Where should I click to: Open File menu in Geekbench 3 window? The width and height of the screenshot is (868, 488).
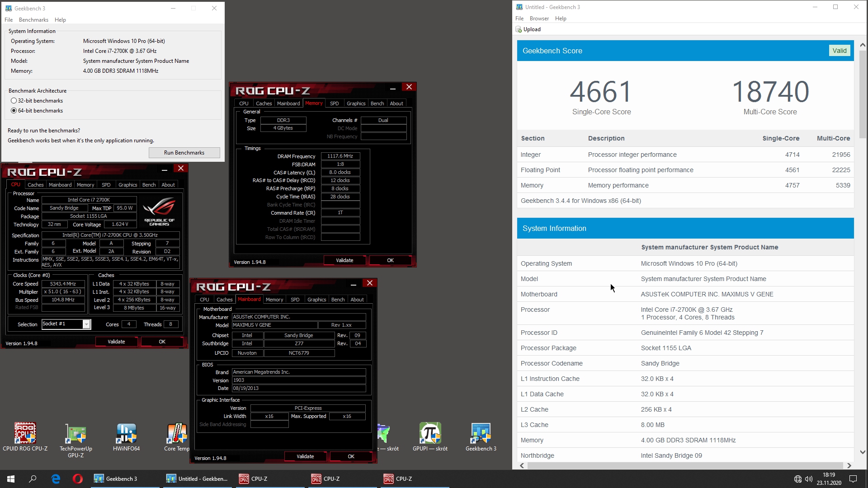tap(9, 20)
